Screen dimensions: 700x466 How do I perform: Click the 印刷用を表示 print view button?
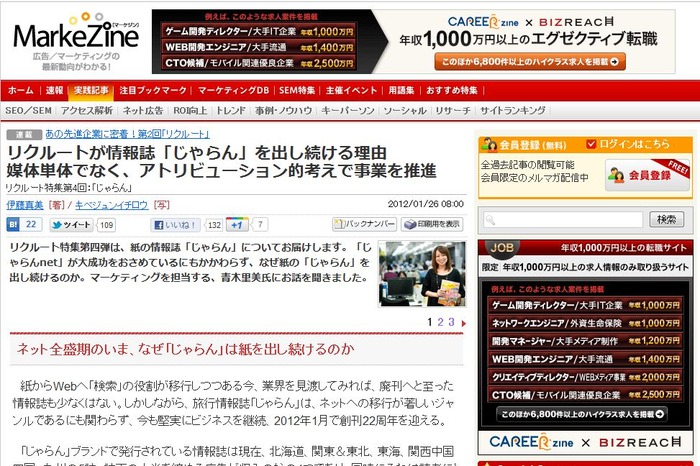click(432, 224)
